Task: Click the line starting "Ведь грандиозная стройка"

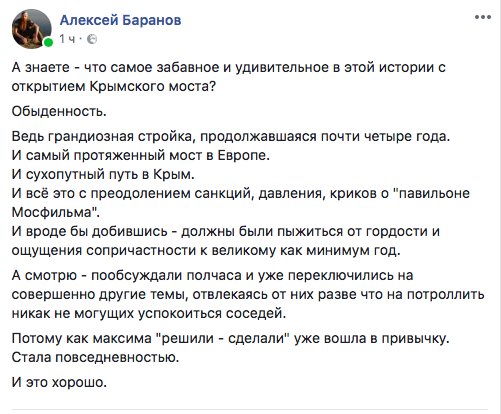Action: coord(231,137)
